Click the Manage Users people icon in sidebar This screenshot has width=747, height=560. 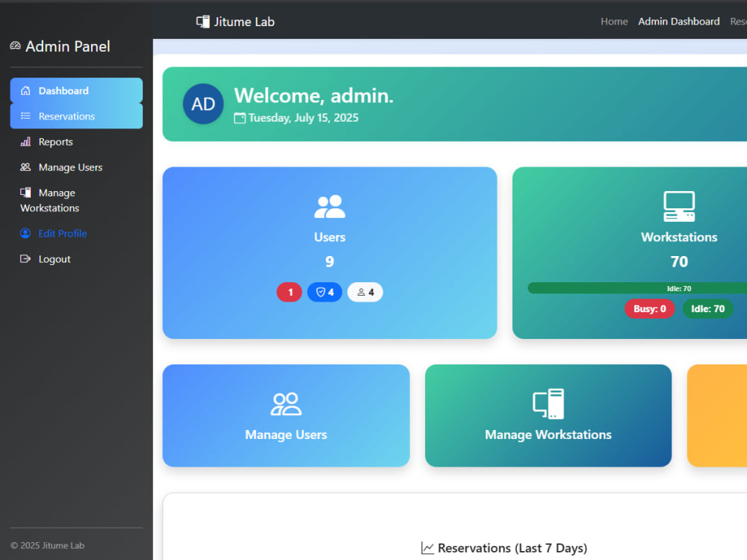(x=25, y=167)
